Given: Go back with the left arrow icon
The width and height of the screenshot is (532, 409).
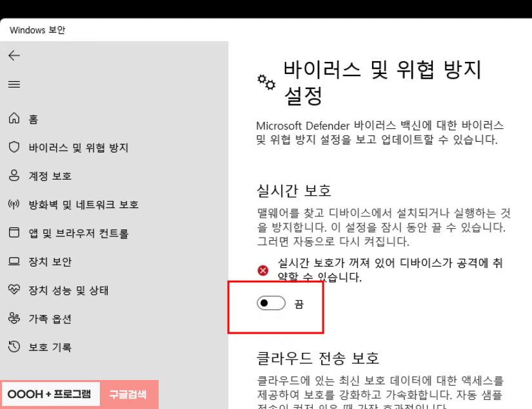Looking at the screenshot, I should (x=14, y=55).
